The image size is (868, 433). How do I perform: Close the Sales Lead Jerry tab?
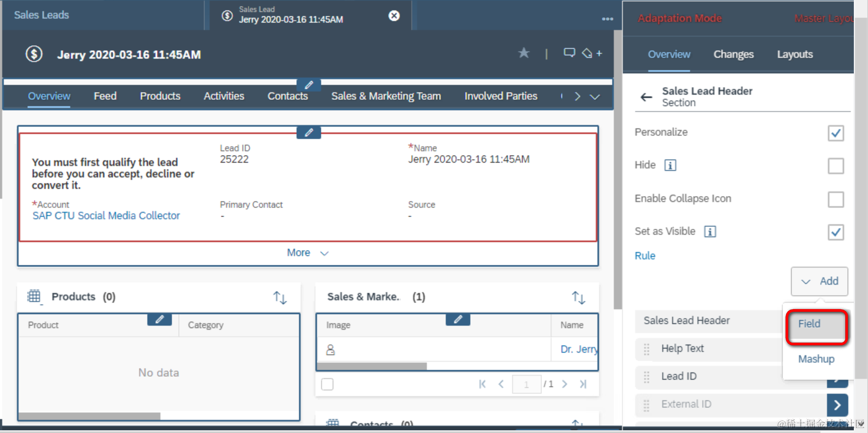(394, 15)
